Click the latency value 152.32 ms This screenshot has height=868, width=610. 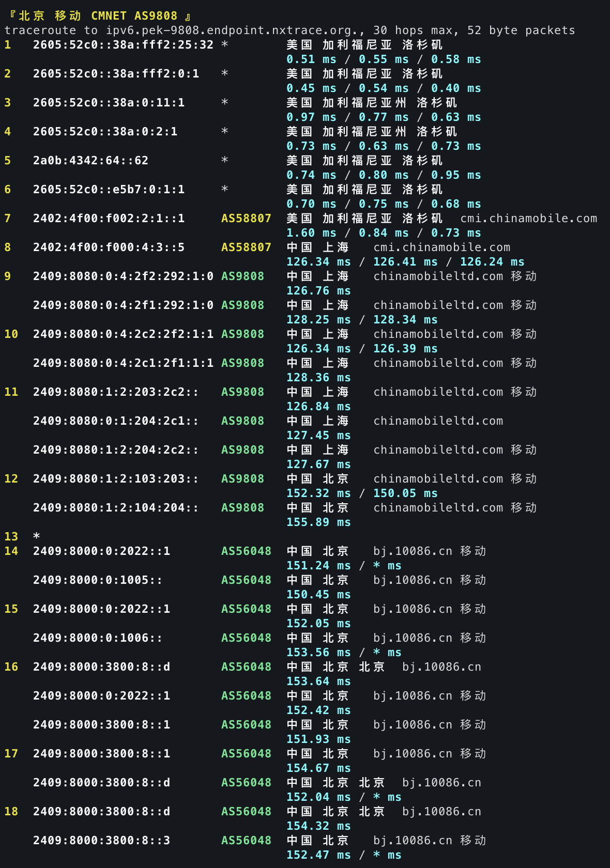[x=318, y=493]
